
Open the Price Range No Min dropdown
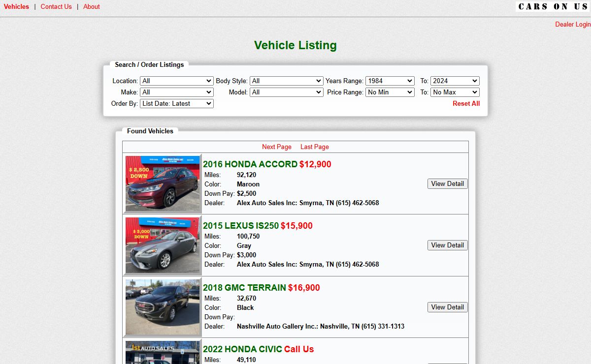coord(390,92)
